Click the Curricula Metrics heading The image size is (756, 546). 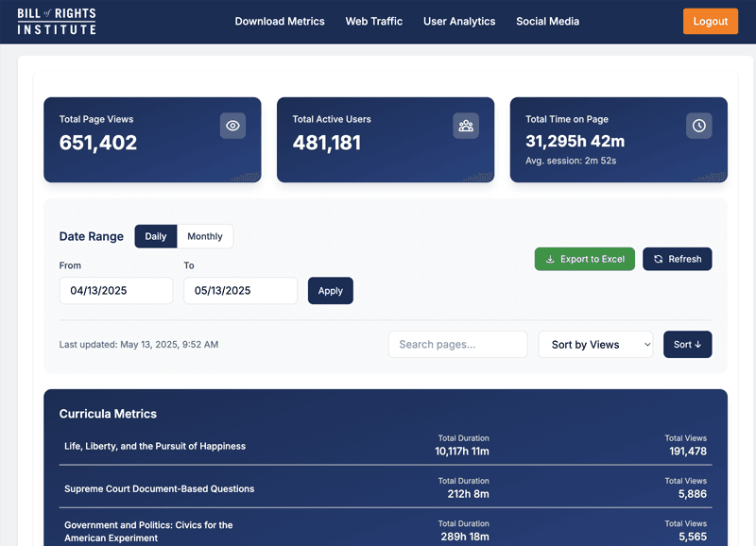[108, 414]
